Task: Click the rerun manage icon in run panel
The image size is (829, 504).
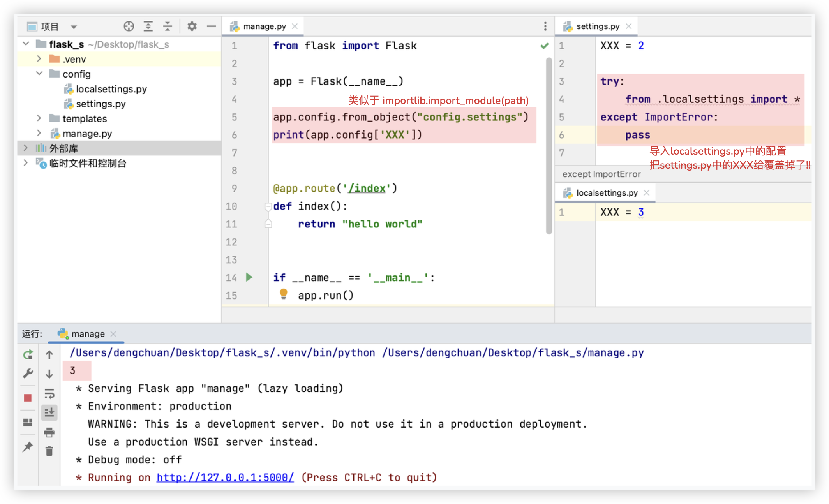Action: coord(28,355)
